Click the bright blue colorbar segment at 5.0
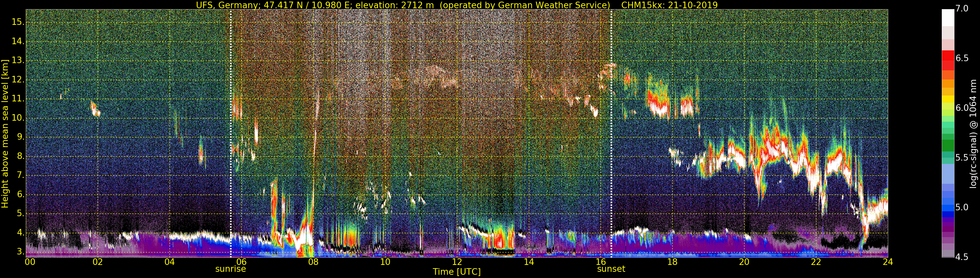 948,208
